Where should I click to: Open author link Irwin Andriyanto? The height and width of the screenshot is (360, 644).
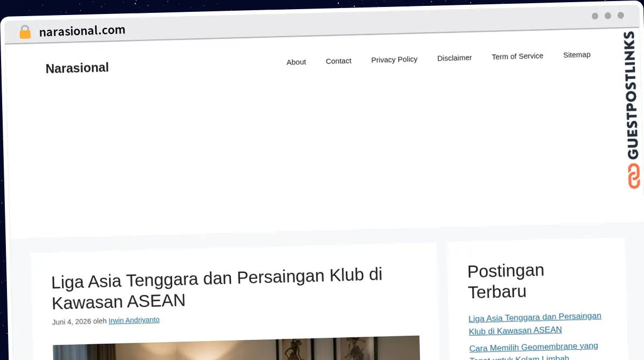[x=134, y=320]
